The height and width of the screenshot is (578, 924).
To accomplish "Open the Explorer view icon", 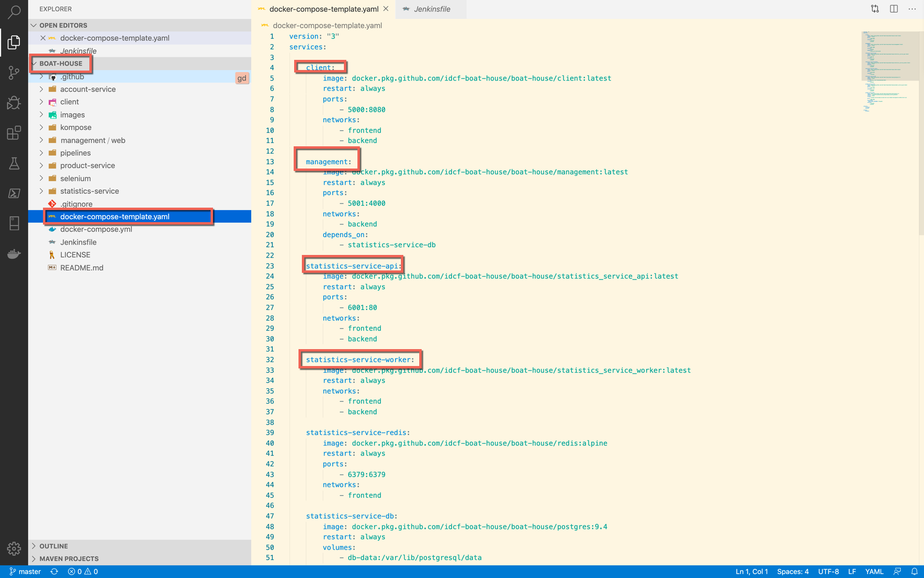I will (x=14, y=42).
